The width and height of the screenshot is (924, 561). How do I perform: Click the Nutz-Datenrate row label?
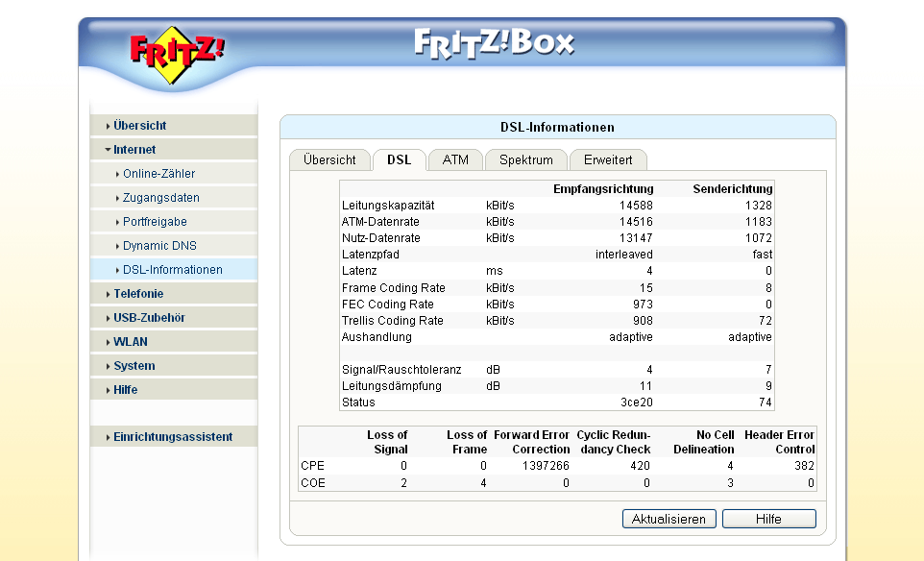coord(381,238)
